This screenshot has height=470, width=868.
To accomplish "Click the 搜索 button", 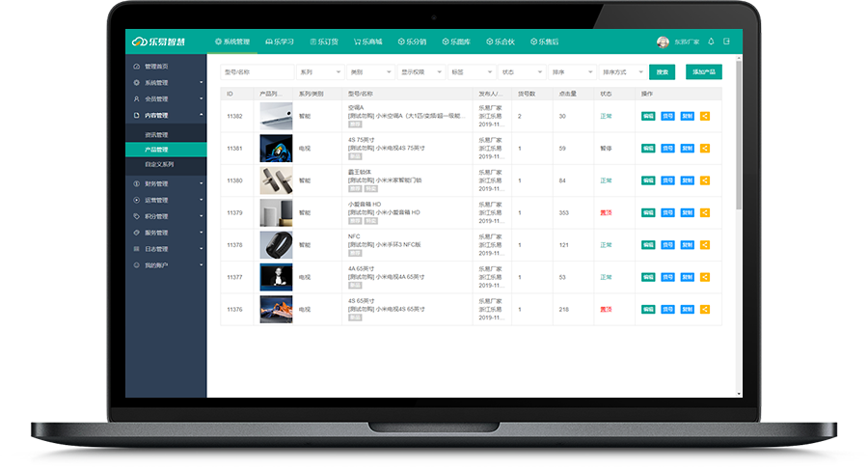I will tap(662, 72).
